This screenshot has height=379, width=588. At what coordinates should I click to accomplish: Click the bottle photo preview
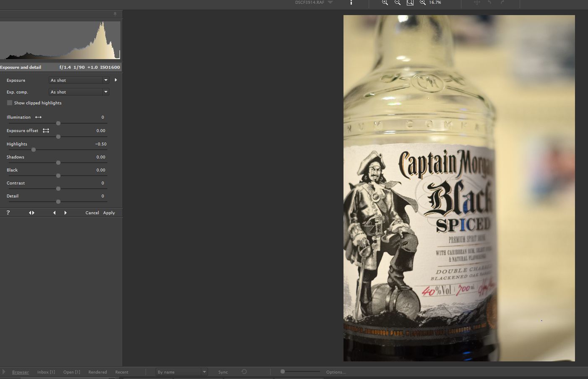click(459, 188)
